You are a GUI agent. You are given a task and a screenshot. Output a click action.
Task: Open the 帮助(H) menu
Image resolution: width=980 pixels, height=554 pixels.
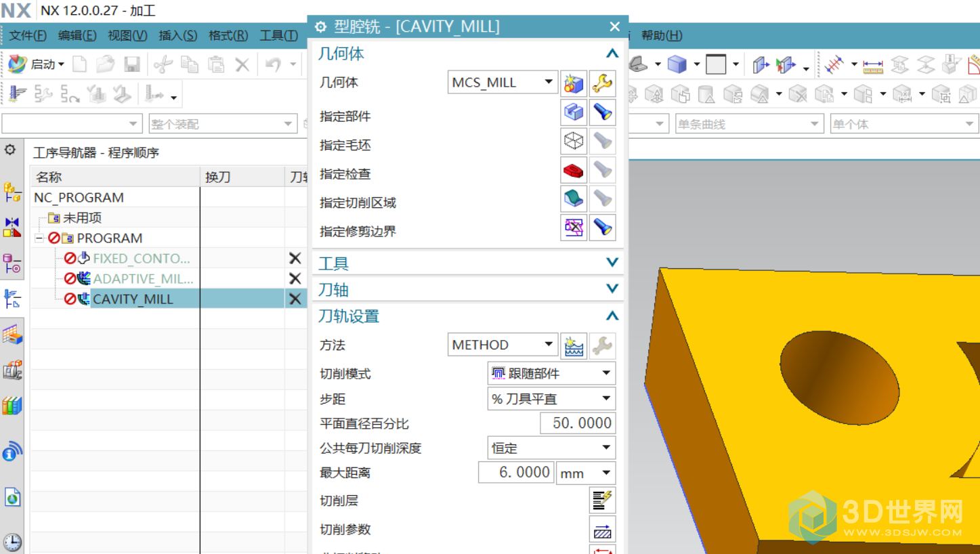click(x=662, y=35)
